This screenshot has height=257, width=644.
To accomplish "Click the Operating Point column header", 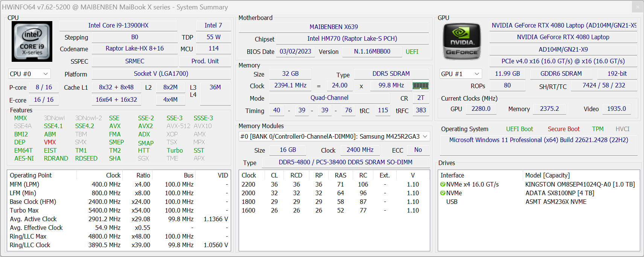I will point(31,176).
